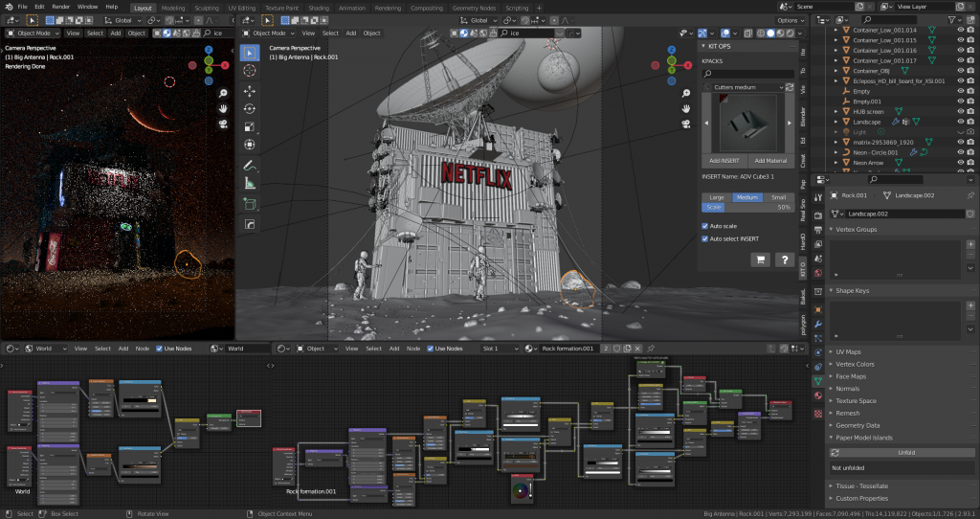Viewport: 980px width, 519px height.
Task: Switch to solid viewport shading mode
Action: click(x=770, y=34)
